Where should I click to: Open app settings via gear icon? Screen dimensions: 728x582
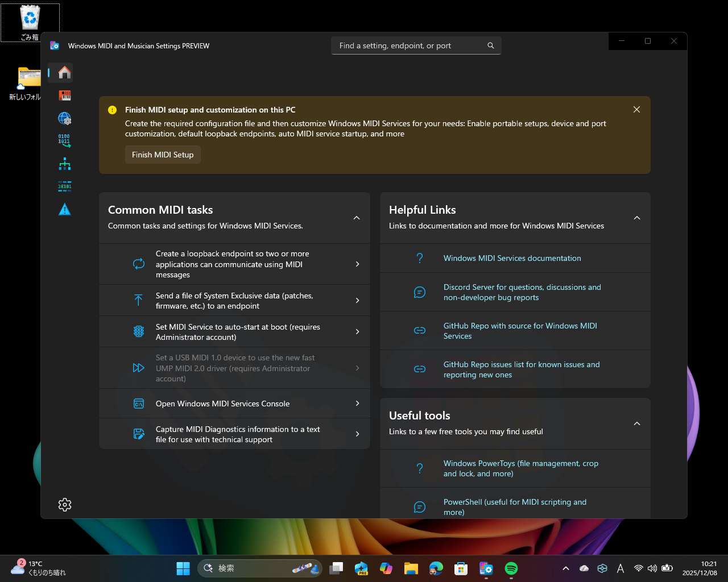coord(64,505)
